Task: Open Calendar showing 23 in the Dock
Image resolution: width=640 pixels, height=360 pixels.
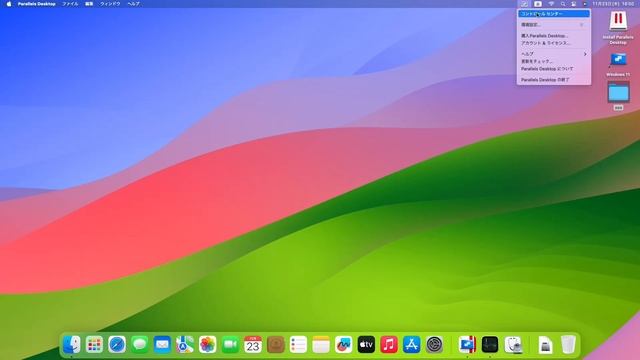Action: (x=253, y=344)
